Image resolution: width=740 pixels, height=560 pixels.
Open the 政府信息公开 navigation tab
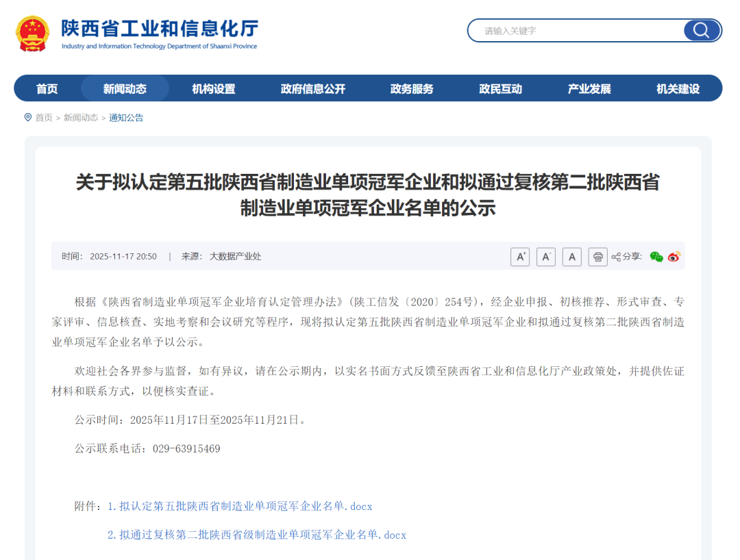tap(312, 88)
